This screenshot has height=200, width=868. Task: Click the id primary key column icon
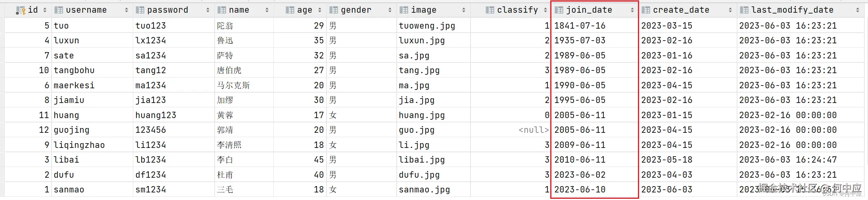pos(21,11)
